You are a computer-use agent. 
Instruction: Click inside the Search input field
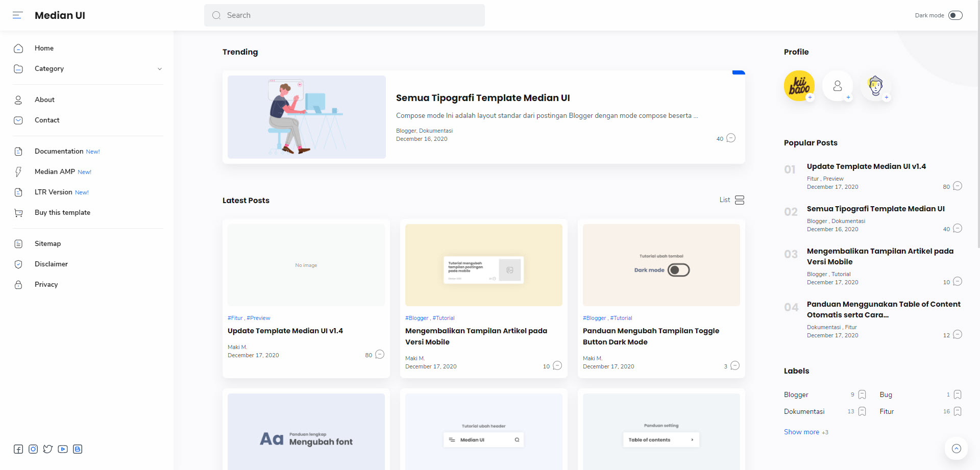306,15
